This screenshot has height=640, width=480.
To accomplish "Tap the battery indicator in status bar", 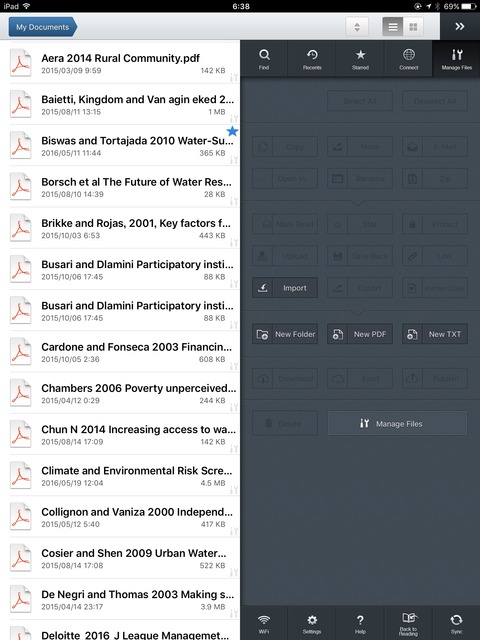I will coord(469,6).
